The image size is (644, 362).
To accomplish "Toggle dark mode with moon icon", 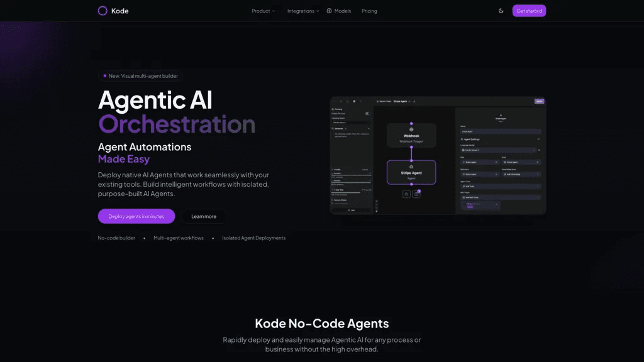I will (x=501, y=11).
